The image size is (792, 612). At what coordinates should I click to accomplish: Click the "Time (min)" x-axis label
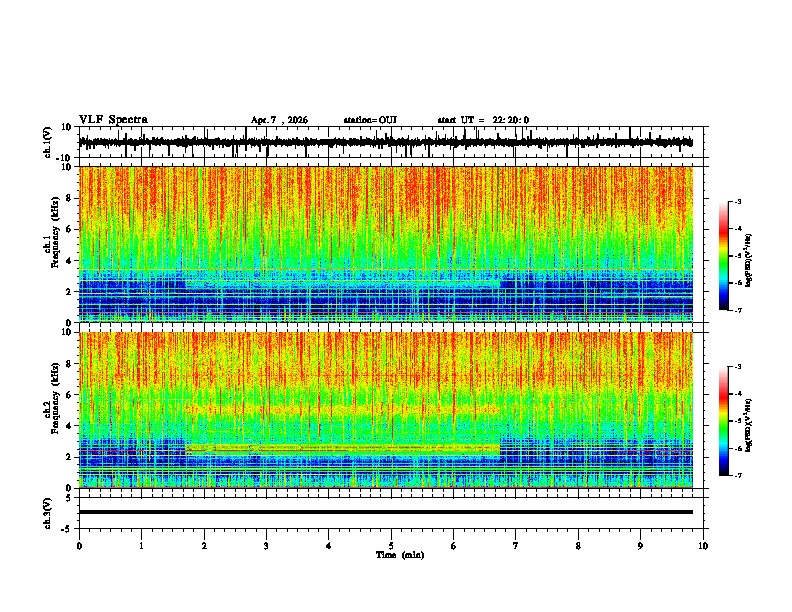click(x=400, y=555)
